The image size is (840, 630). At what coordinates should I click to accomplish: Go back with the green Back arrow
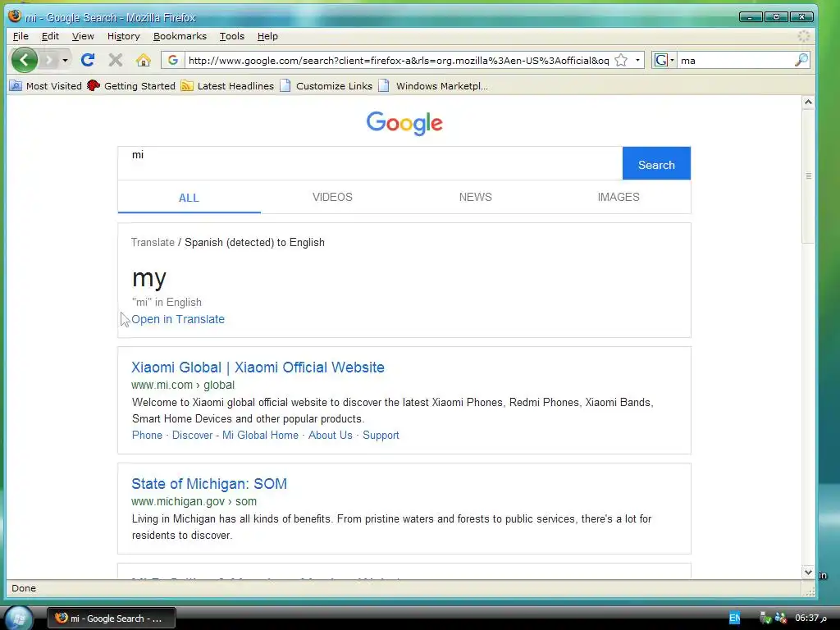coord(24,60)
